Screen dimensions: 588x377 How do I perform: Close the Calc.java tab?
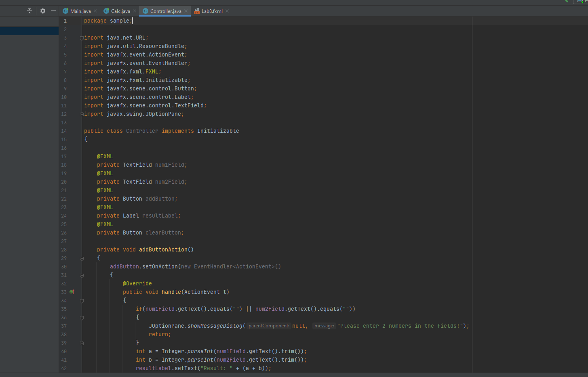point(135,11)
